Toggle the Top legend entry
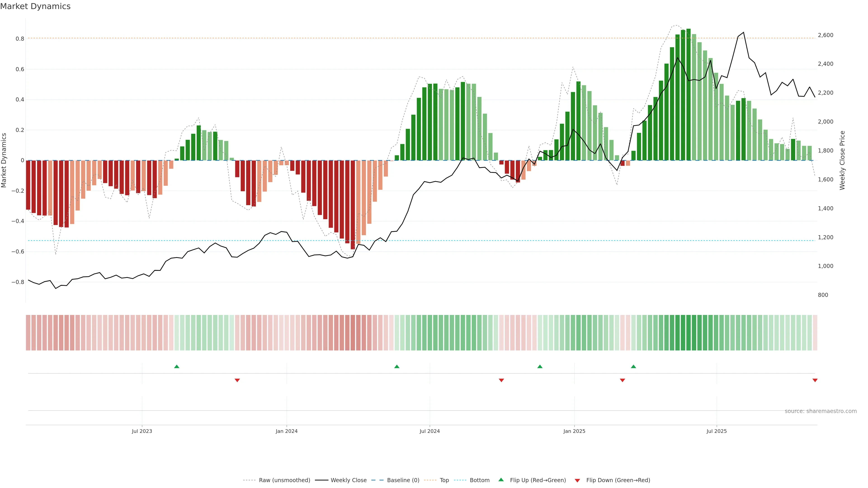This screenshot has height=488, width=868. click(x=444, y=480)
